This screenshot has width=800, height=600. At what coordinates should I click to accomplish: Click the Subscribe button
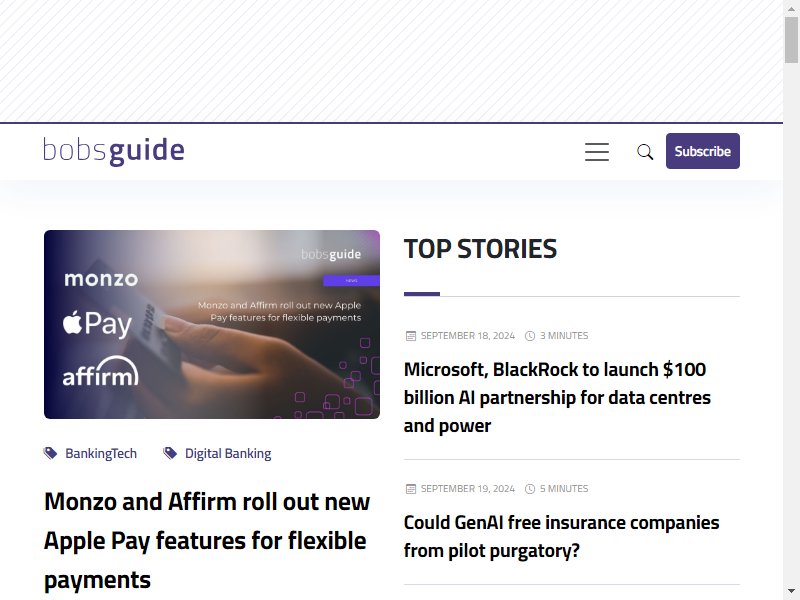[703, 151]
